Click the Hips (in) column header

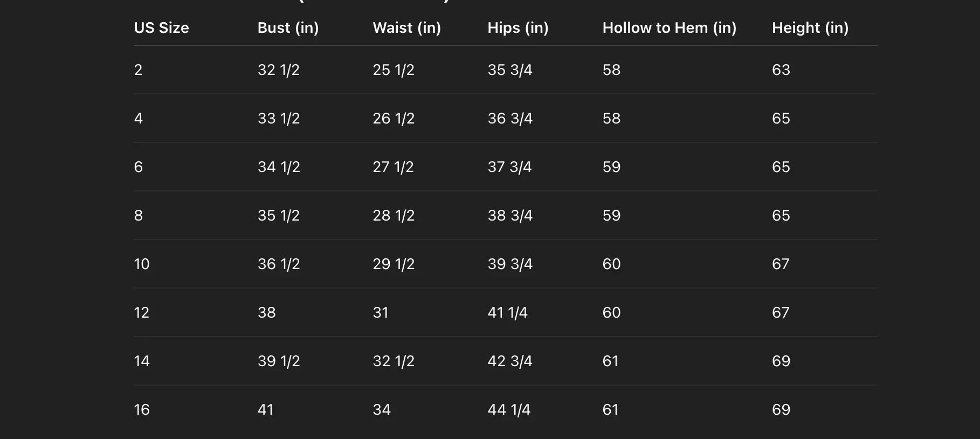pyautogui.click(x=517, y=28)
